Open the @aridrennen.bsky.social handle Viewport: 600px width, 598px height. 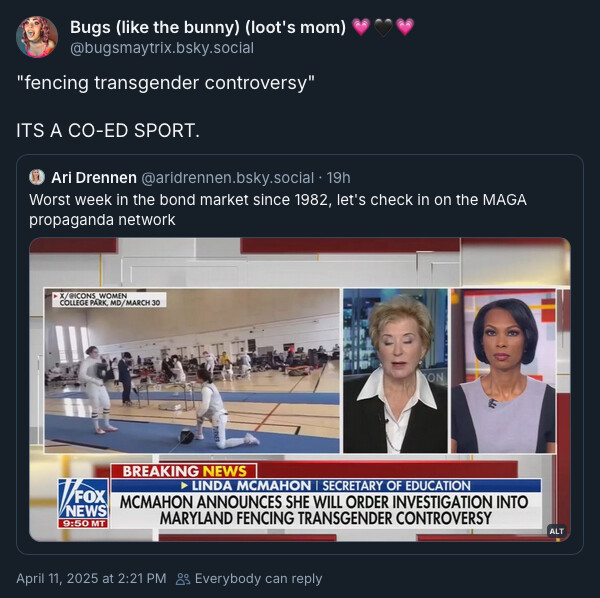click(x=227, y=178)
